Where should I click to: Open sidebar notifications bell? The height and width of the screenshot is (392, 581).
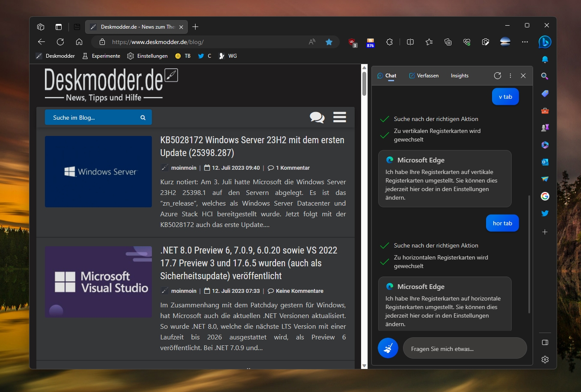coord(545,59)
